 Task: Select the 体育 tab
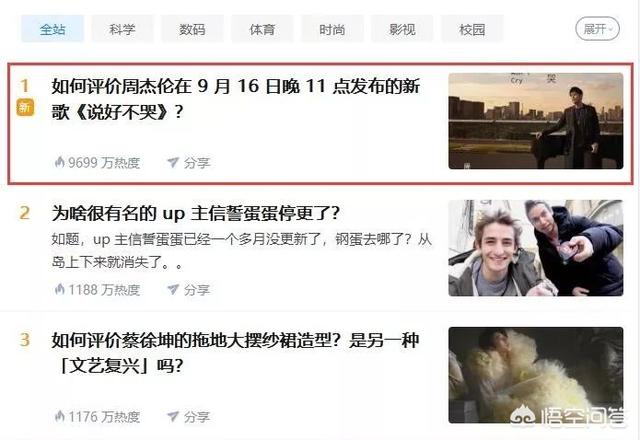[x=262, y=29]
